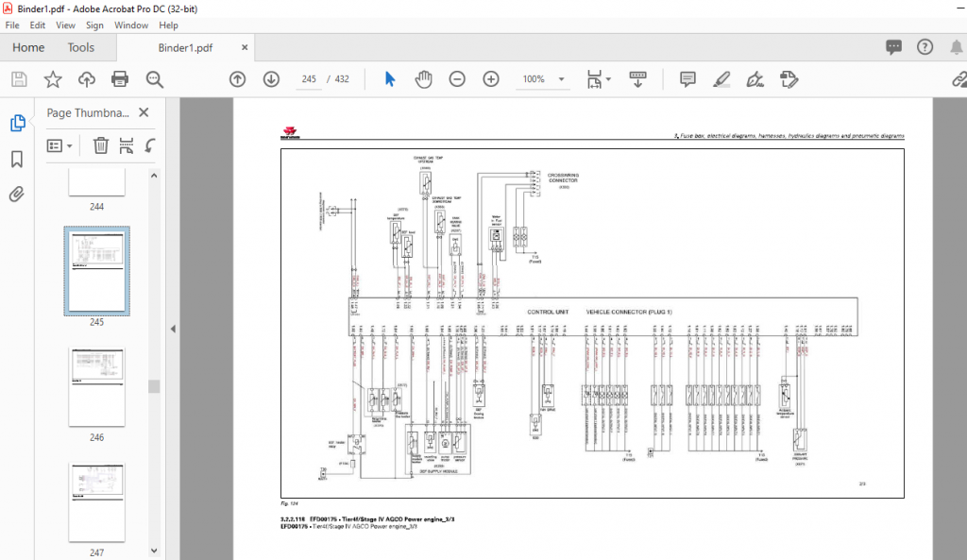Select page 245 thumbnail
Viewport: 967px width, 560px height.
pos(97,271)
